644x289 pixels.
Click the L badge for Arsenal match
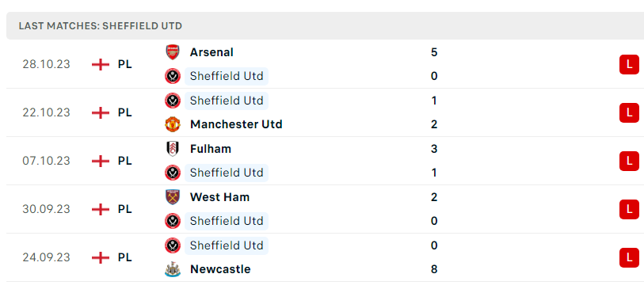point(629,64)
